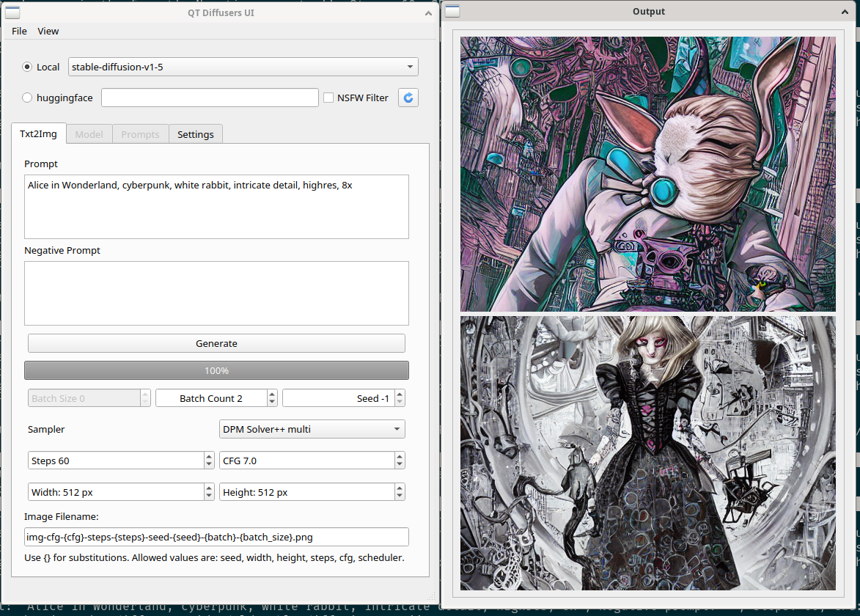The height and width of the screenshot is (616, 860).
Task: Switch to the Txt2Img tab
Action: pos(38,134)
